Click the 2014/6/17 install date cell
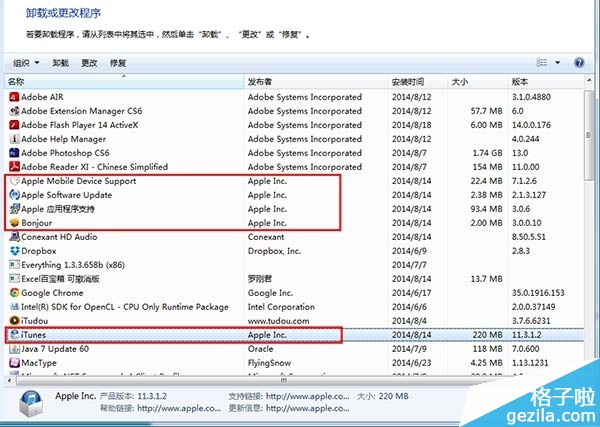The image size is (600, 427). [411, 293]
